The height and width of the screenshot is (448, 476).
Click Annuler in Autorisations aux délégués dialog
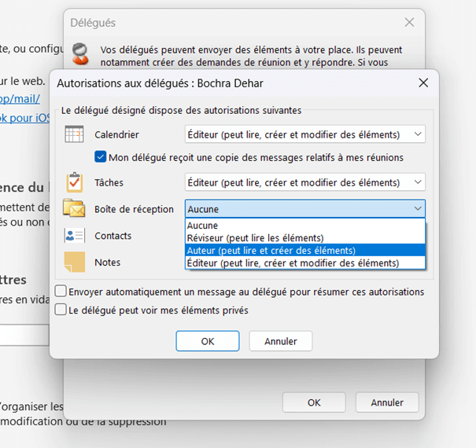click(281, 341)
